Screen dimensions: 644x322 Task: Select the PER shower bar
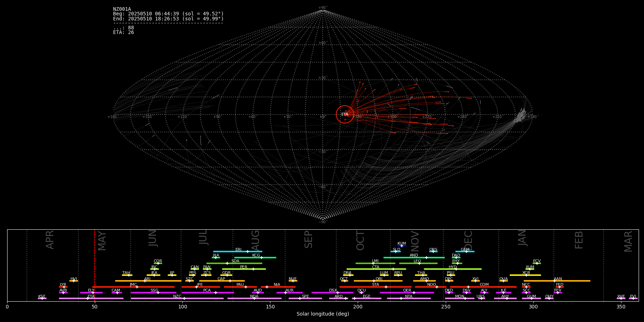tap(244, 269)
